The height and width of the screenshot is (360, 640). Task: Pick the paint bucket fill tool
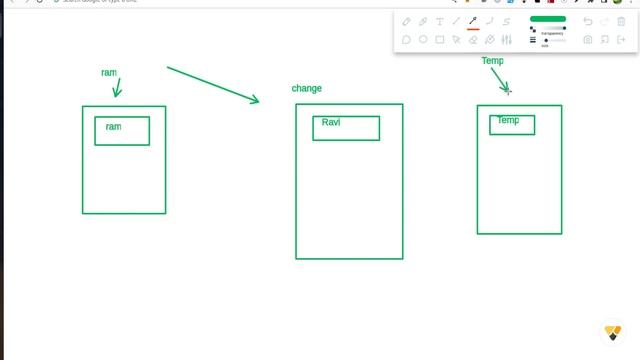pos(489,40)
